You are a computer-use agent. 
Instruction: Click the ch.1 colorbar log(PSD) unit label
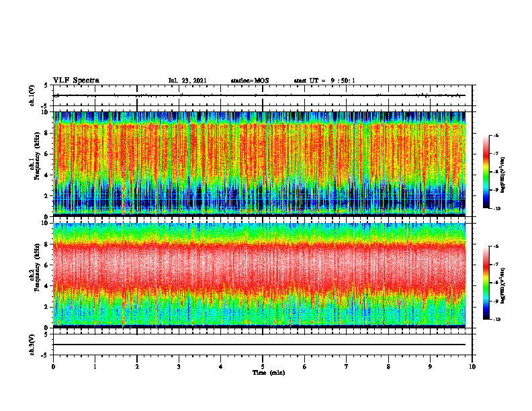coord(502,175)
